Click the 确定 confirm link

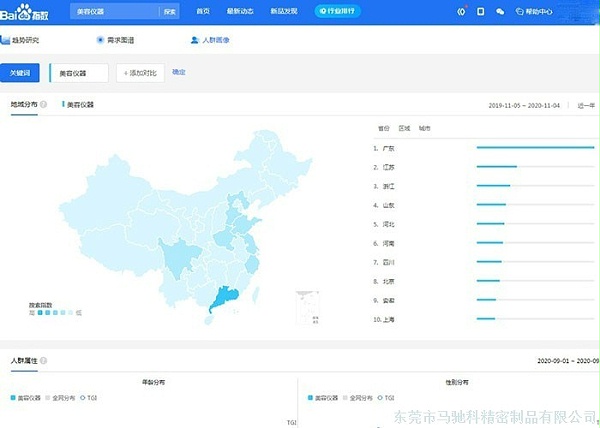[x=179, y=72]
